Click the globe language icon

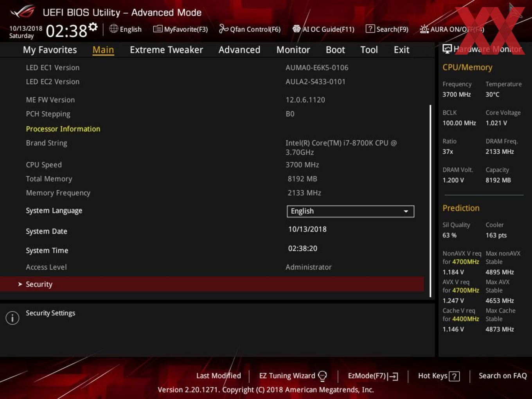point(113,29)
